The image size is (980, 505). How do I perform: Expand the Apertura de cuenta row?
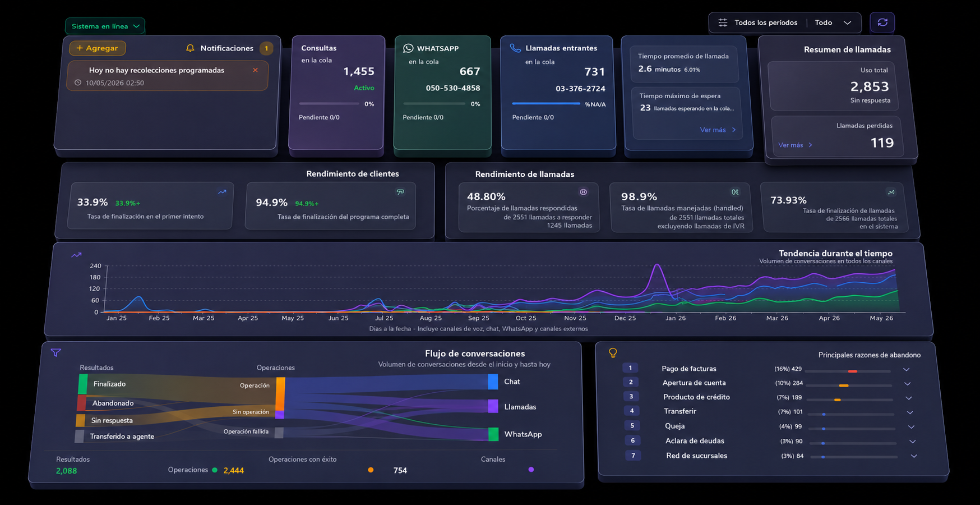907,383
